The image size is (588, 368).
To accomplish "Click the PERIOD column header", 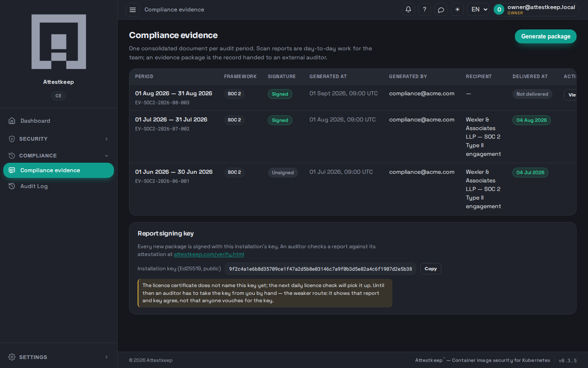I will click(x=144, y=76).
